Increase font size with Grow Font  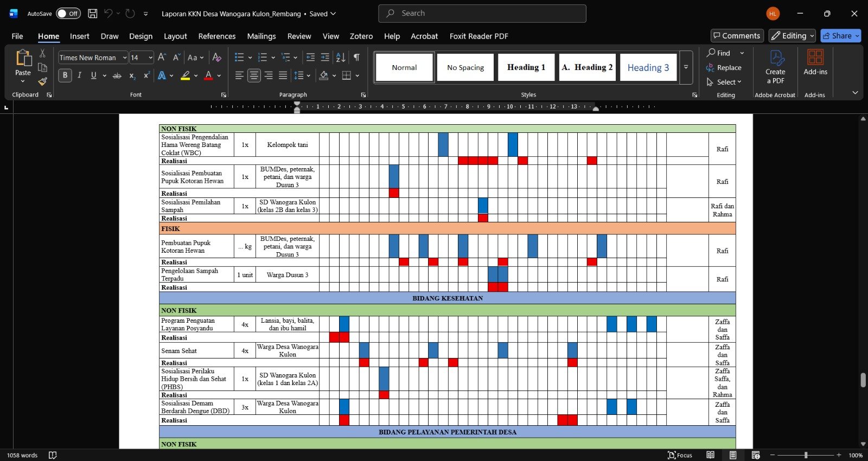[x=162, y=57]
